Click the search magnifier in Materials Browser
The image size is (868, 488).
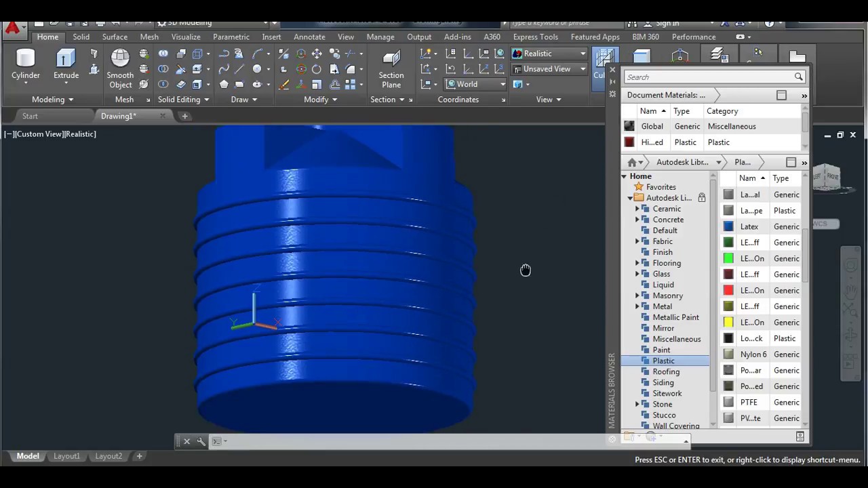coord(798,77)
